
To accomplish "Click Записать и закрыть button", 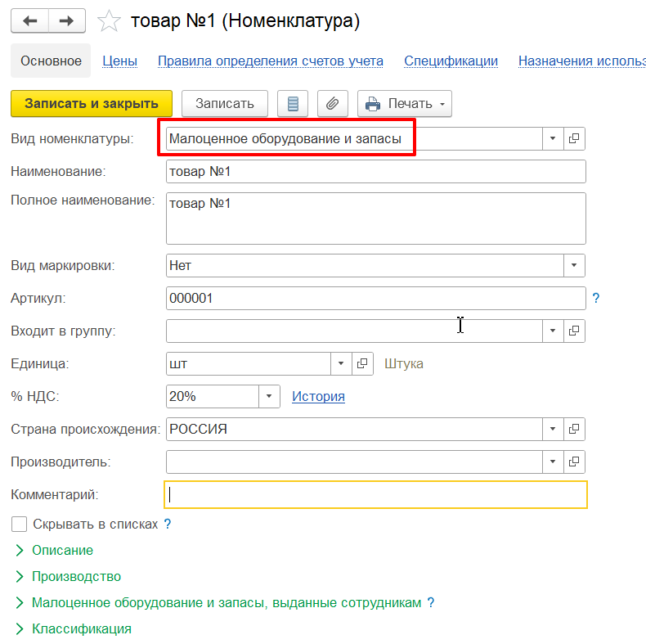I will 92,104.
